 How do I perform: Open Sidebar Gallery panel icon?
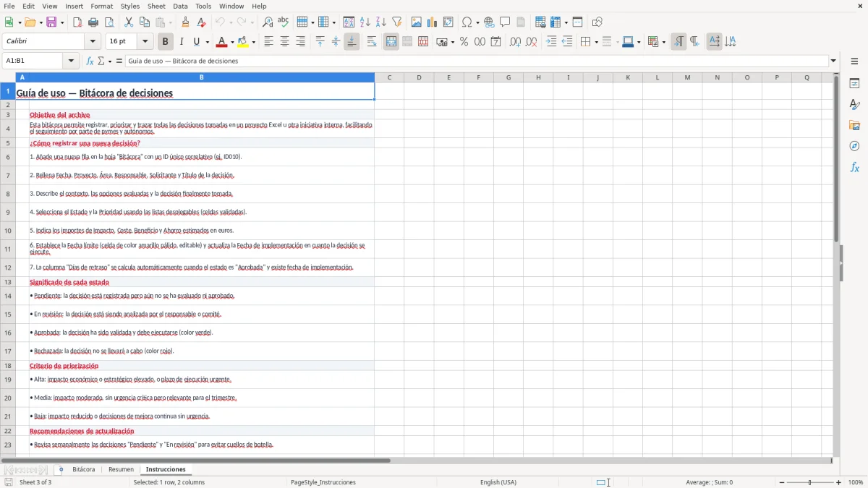pos(854,126)
